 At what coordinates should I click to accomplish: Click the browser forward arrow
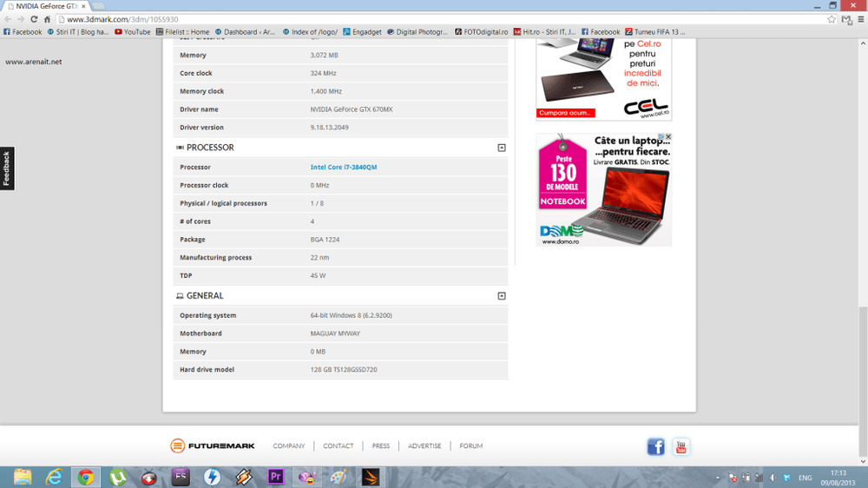tap(21, 19)
